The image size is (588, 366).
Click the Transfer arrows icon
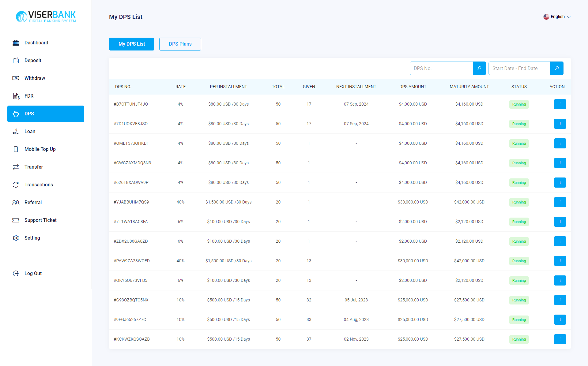[16, 167]
